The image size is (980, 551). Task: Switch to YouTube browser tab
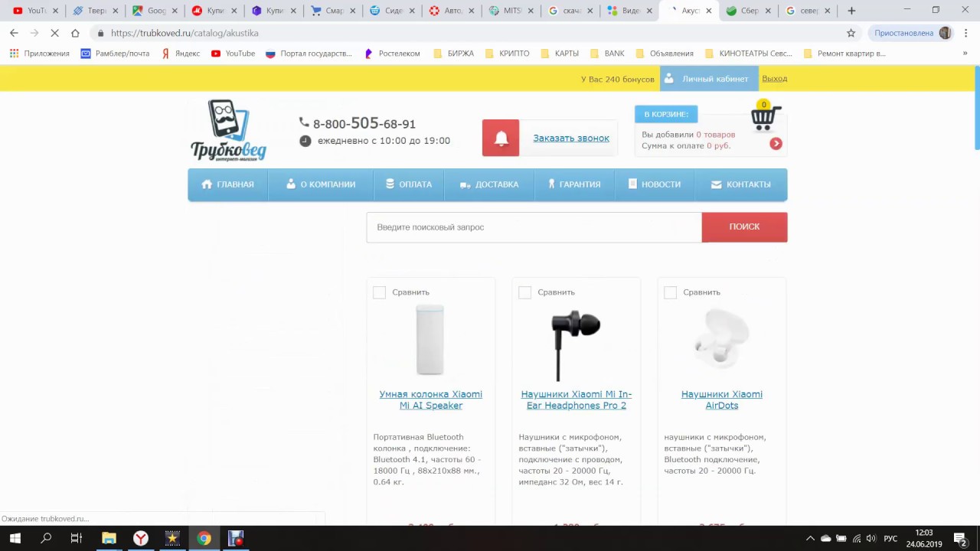coord(35,11)
